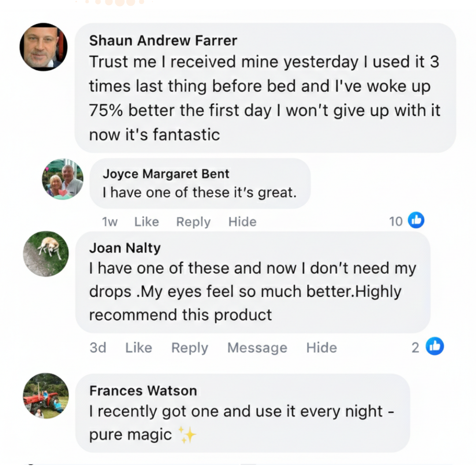Screen dimensions: 476x476
Task: Open Joyce Margaret Bent's profile picture
Action: coord(63,179)
